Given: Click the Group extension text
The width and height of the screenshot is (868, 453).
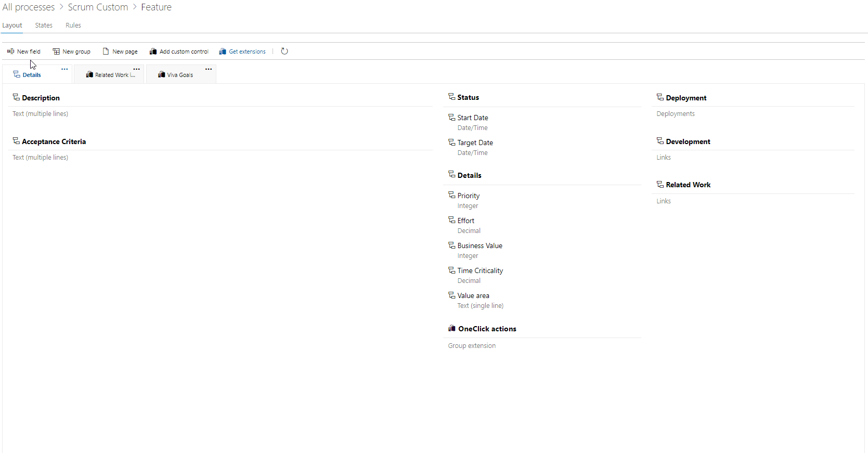Looking at the screenshot, I should click(x=472, y=345).
